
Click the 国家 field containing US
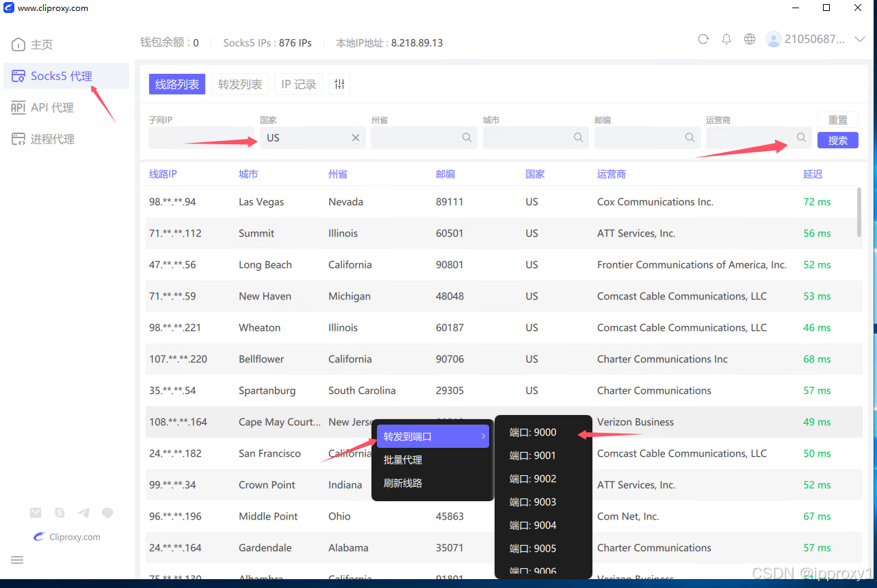tap(313, 137)
